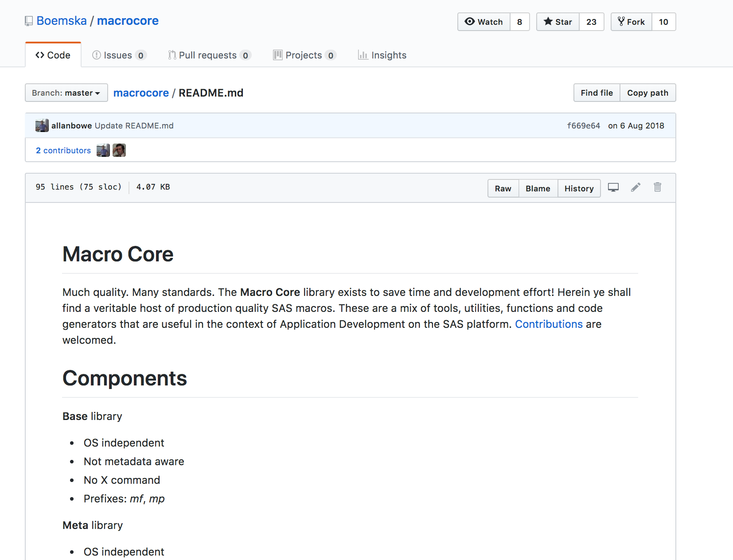Click the '4.07 KB' file size
Viewport: 733px width, 560px height.
(x=153, y=187)
